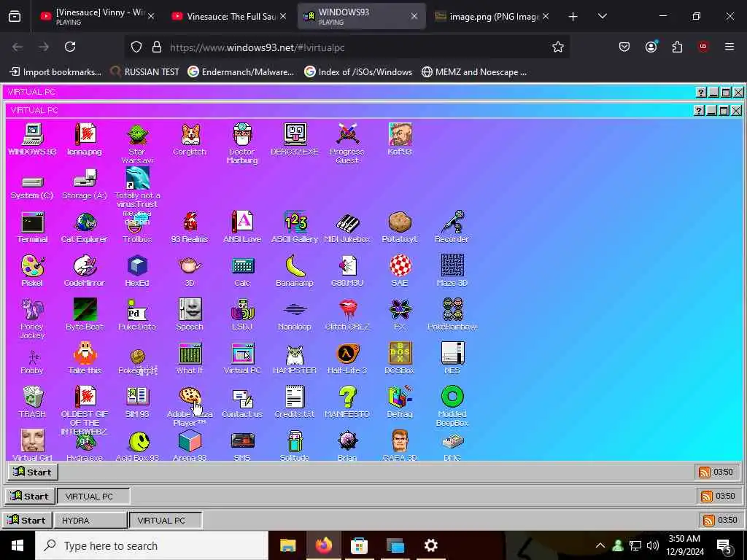The image size is (747, 560).
Task: Open Byte Beat icon
Action: [x=85, y=314]
